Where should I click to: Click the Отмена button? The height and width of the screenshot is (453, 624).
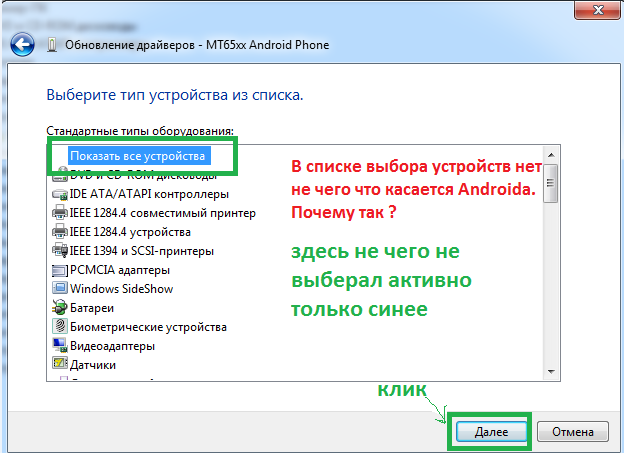573,432
